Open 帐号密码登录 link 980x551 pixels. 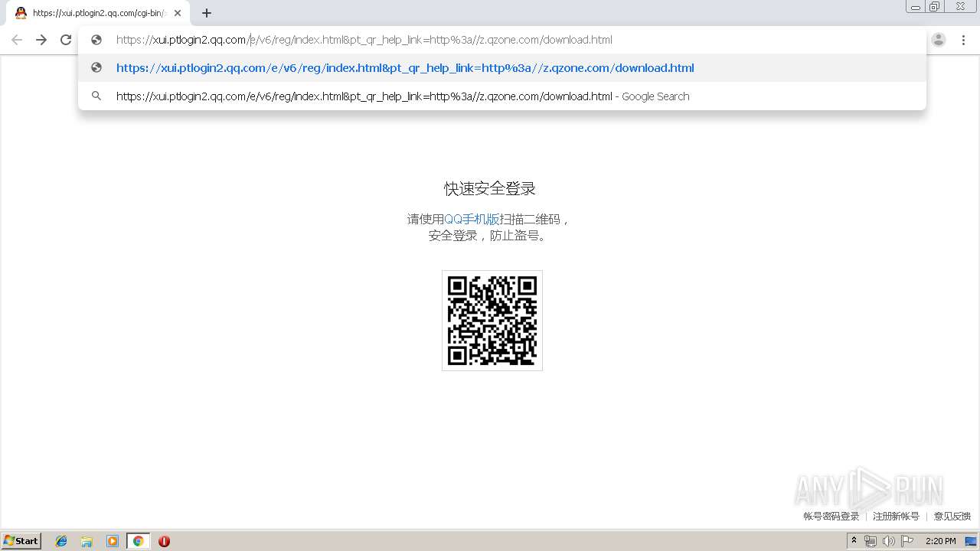831,517
